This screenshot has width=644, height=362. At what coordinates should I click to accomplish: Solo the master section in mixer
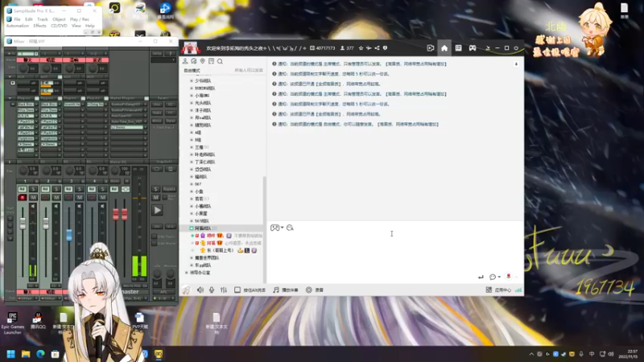pos(155,189)
